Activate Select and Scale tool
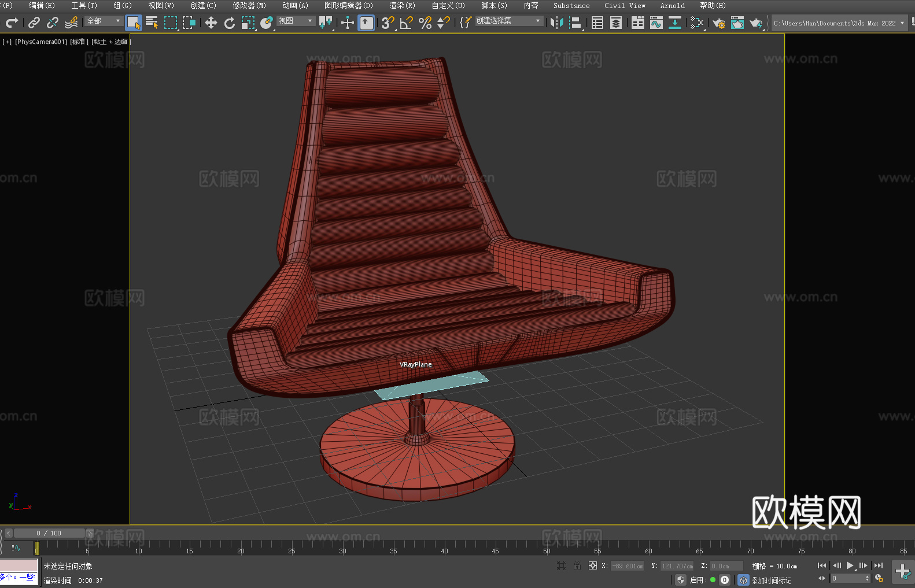915x588 pixels. point(248,23)
